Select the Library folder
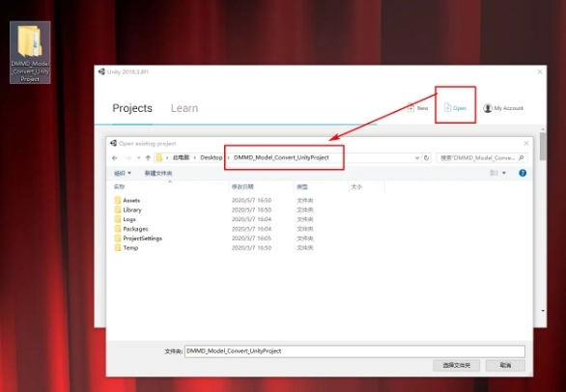Image resolution: width=566 pixels, height=392 pixels. pyautogui.click(x=132, y=210)
